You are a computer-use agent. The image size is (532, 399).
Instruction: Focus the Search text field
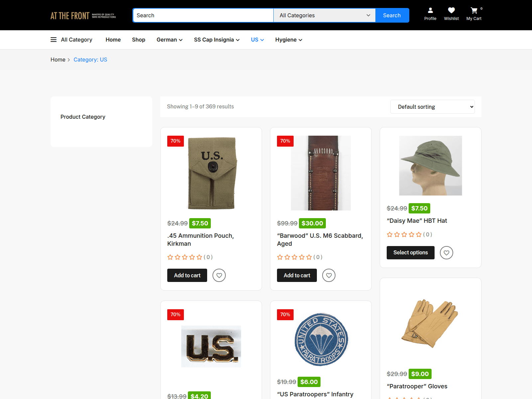[x=203, y=15]
